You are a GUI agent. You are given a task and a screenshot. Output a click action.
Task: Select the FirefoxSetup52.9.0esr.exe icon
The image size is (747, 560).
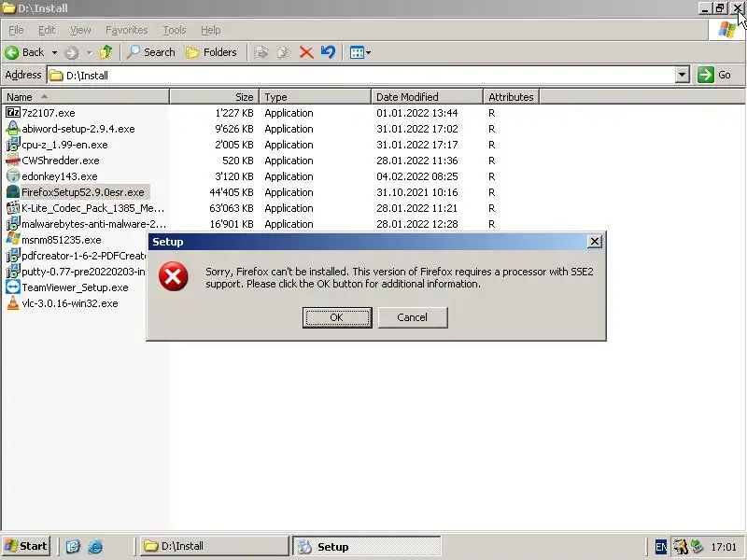13,192
